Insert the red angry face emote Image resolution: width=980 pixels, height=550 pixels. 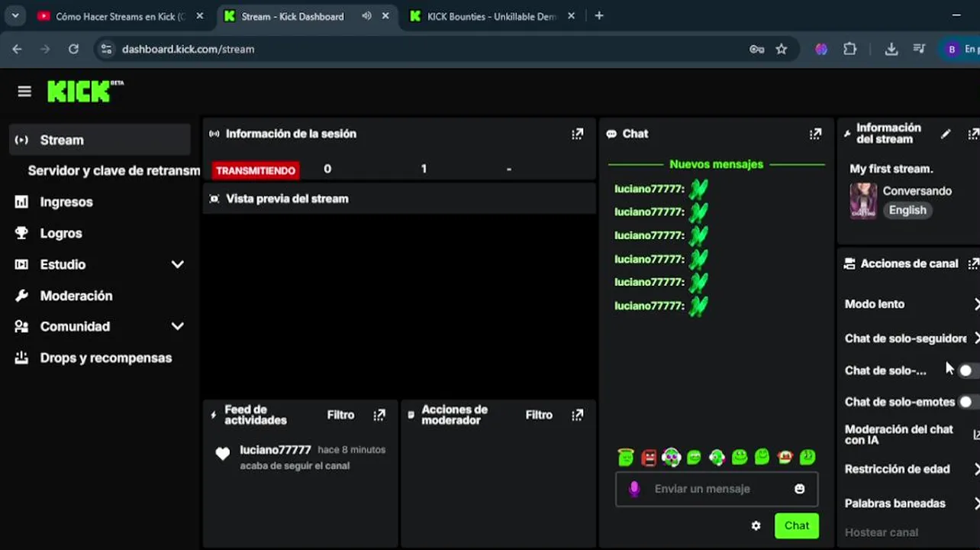[649, 457]
